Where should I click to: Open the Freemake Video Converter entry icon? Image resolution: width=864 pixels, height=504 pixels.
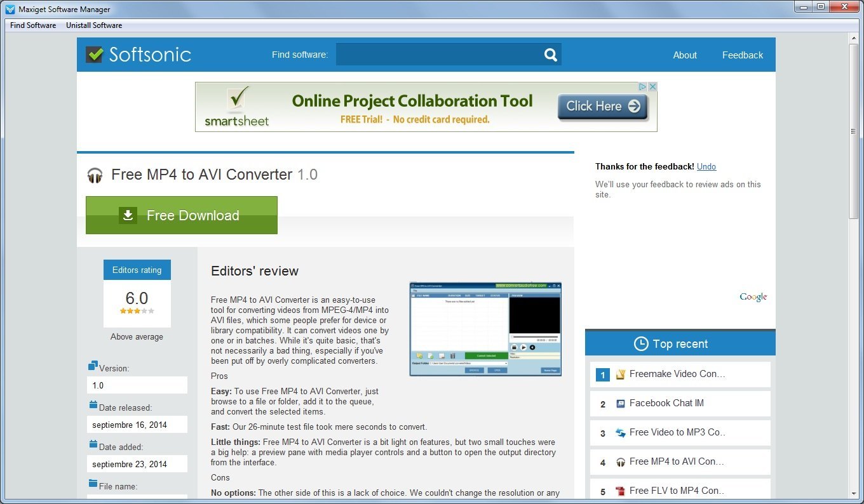pyautogui.click(x=620, y=375)
